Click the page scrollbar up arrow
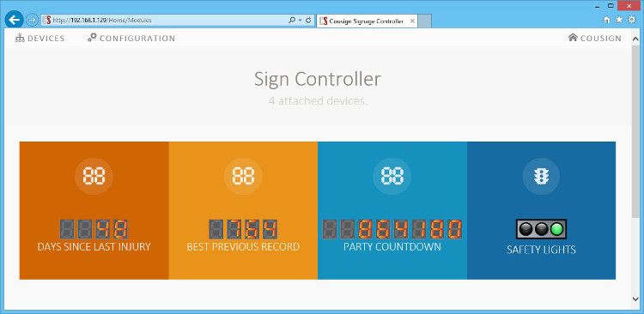The height and width of the screenshot is (314, 644). point(635,39)
